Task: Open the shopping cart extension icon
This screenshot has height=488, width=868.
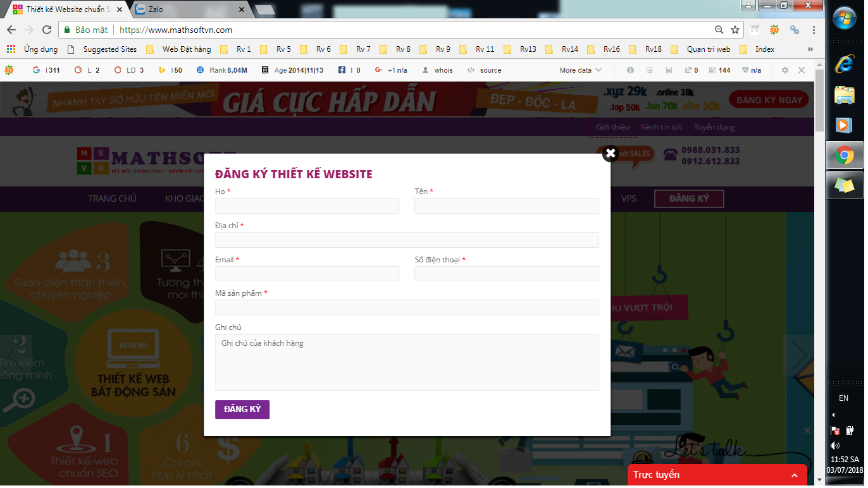Action: 754,29
